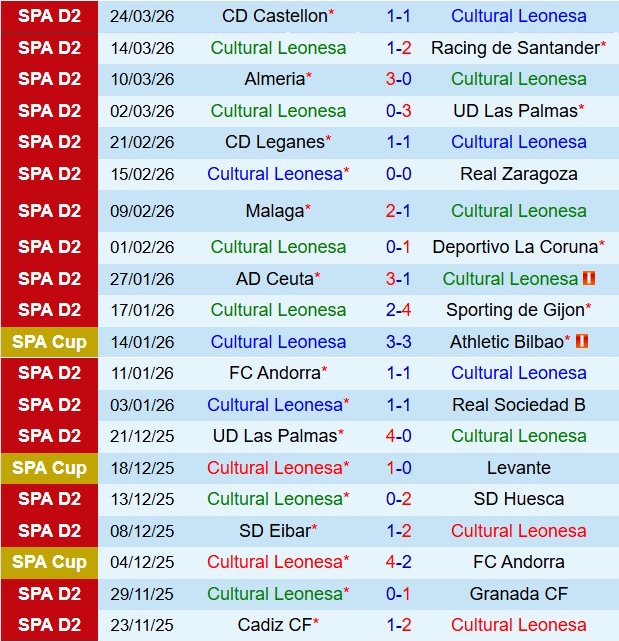The height and width of the screenshot is (641, 619).
Task: Open Sporting de Gijon team link
Action: [514, 310]
